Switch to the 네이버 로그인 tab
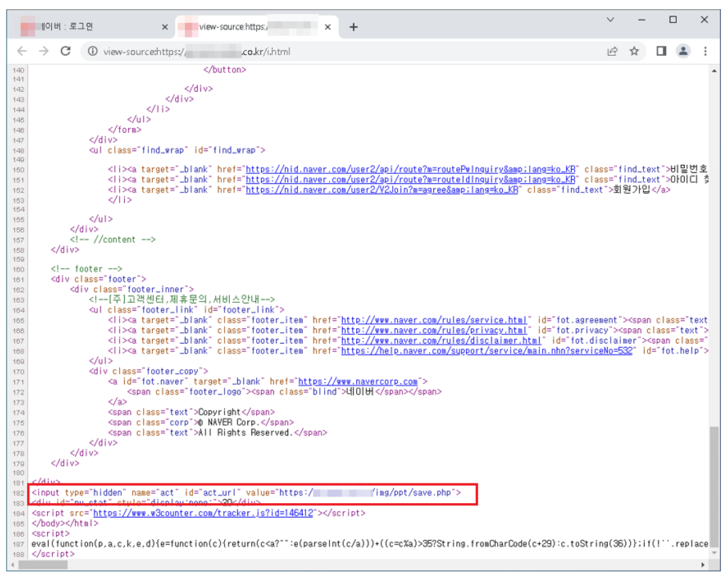Viewport: 728px width, 580px height. click(x=92, y=27)
